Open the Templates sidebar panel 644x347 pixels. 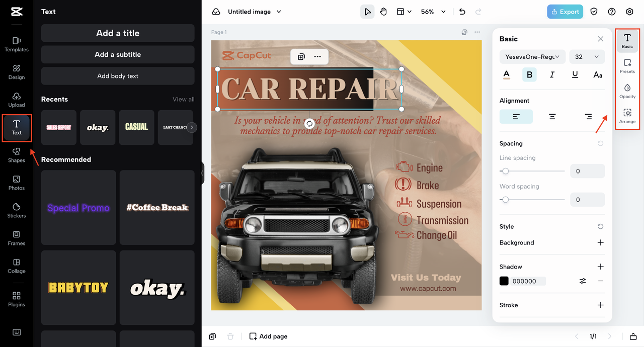click(17, 44)
